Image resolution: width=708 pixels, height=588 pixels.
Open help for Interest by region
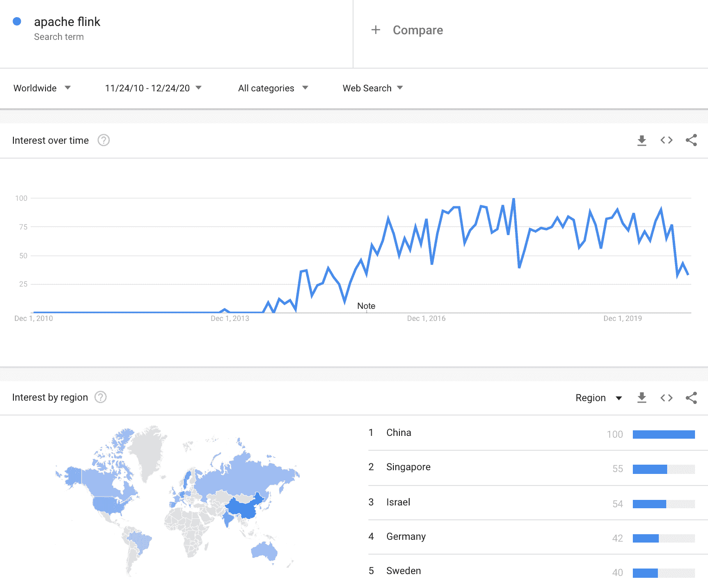(x=101, y=397)
